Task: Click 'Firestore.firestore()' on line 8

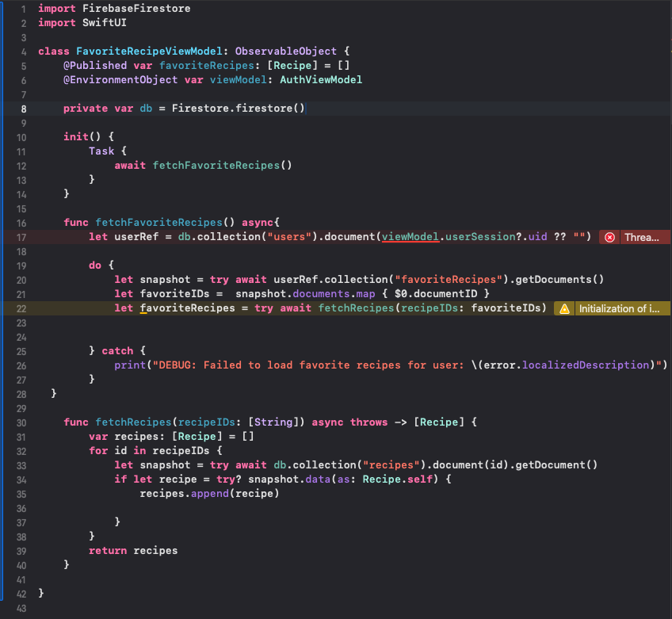Action: point(238,108)
